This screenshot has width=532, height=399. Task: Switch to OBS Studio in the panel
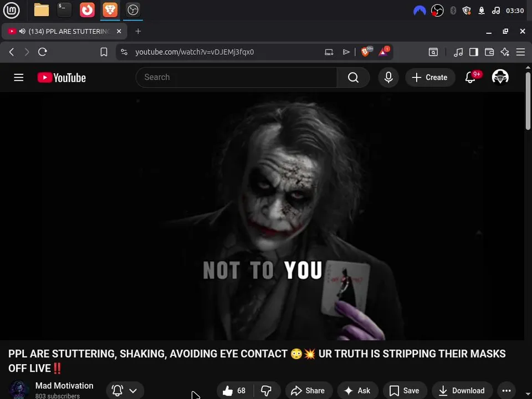coord(132,10)
